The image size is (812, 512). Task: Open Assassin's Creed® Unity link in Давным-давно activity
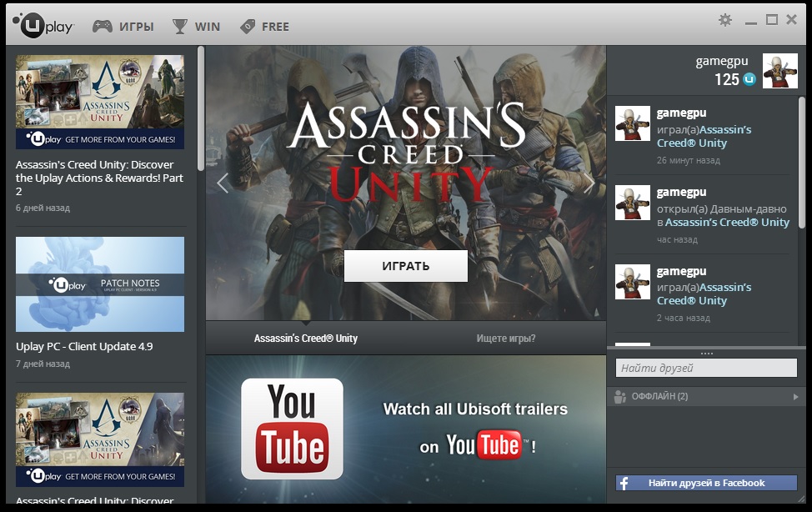click(728, 223)
